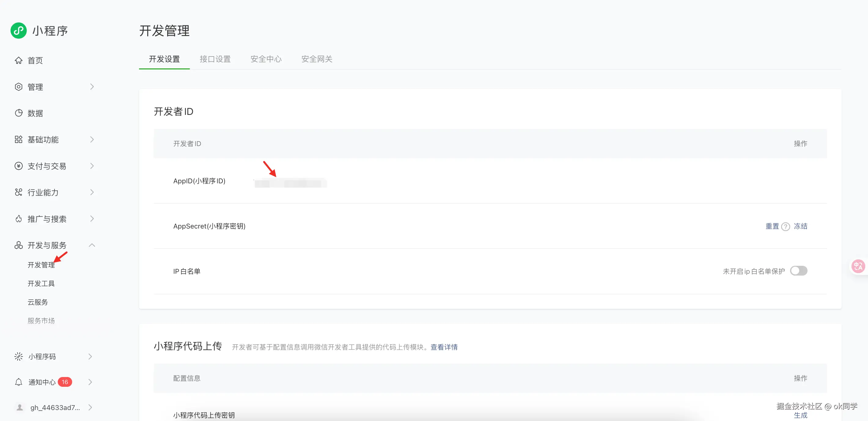Click the 冻结 link for AppSecret

[800, 226]
